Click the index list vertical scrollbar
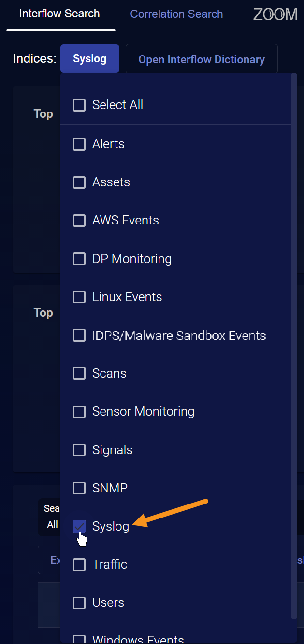This screenshot has height=644, width=304. (x=294, y=338)
